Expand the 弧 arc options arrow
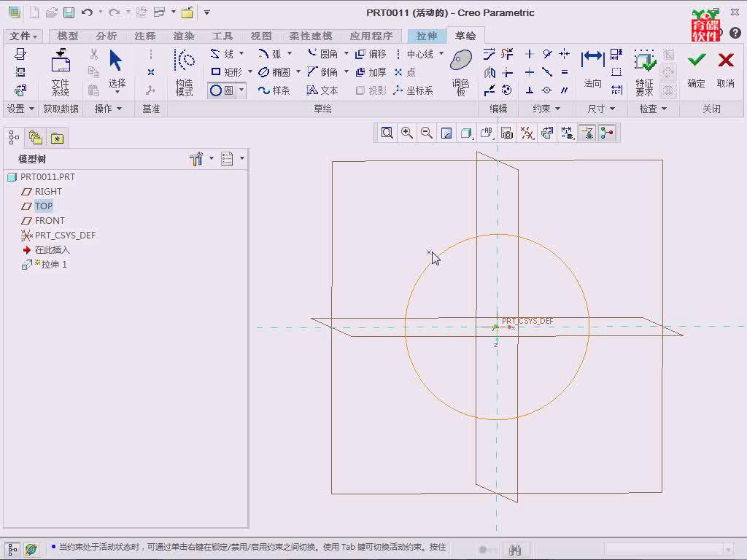This screenshot has width=747, height=560. coord(289,53)
